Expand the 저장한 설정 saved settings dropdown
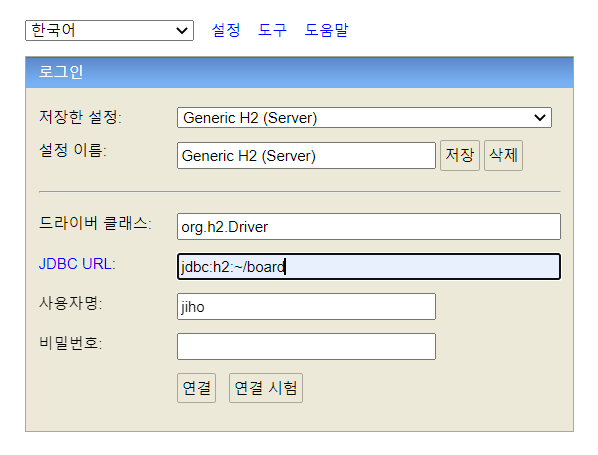Image resolution: width=598 pixels, height=455 pixels. point(364,117)
